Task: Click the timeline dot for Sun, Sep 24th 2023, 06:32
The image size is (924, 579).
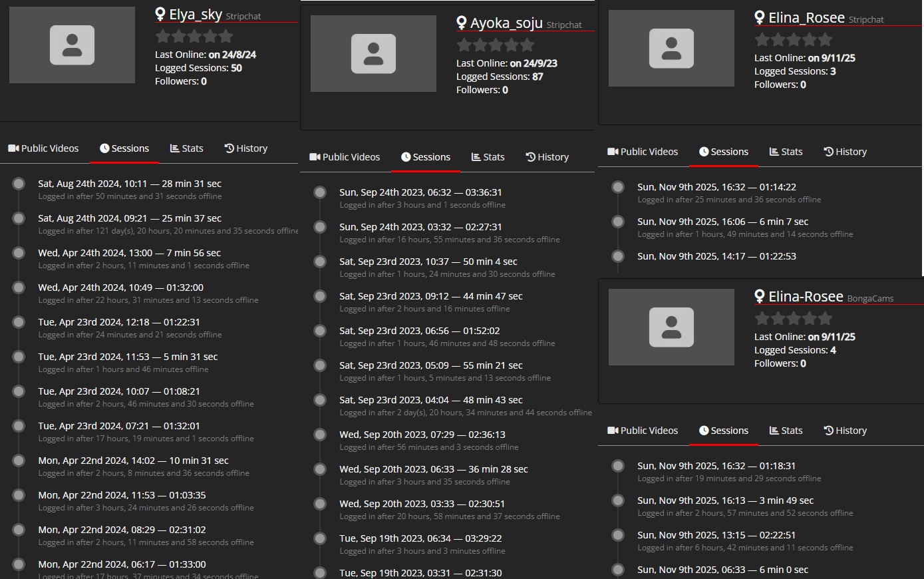Action: click(320, 192)
